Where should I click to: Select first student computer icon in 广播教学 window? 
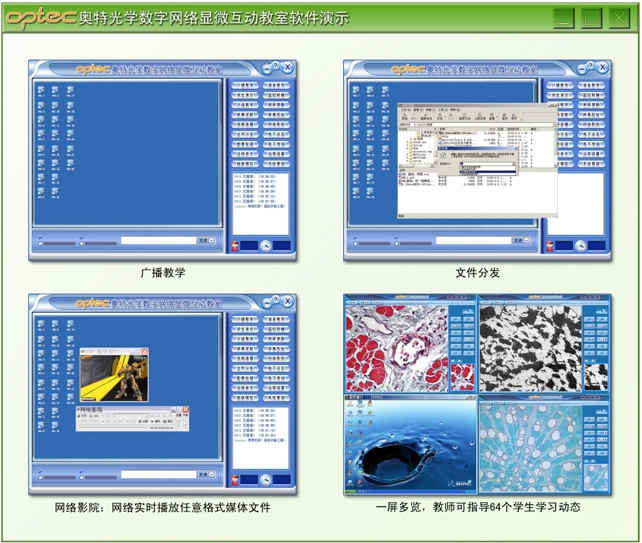pos(41,89)
